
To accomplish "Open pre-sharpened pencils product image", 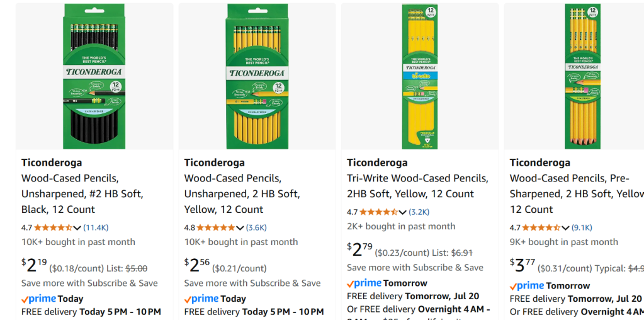I will click(x=582, y=76).
